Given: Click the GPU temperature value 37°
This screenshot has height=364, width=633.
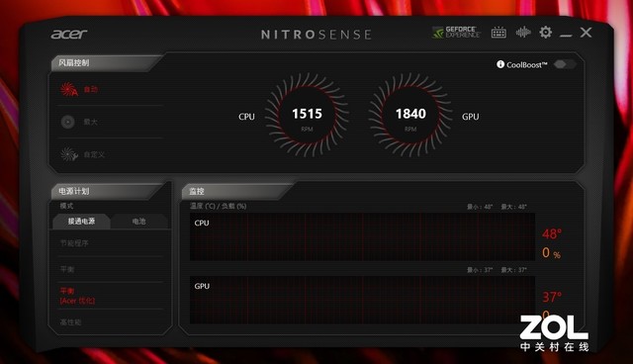Looking at the screenshot, I should 552,297.
